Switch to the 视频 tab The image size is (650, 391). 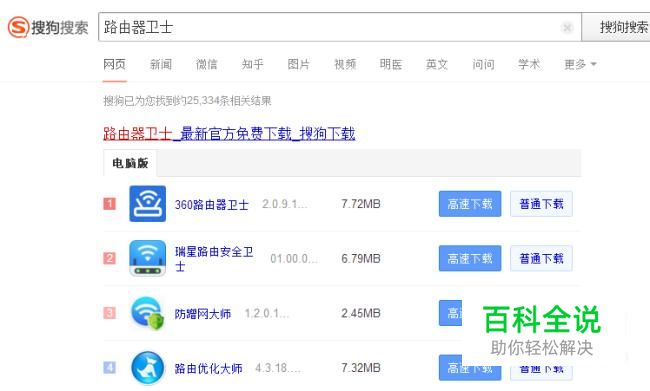345,64
